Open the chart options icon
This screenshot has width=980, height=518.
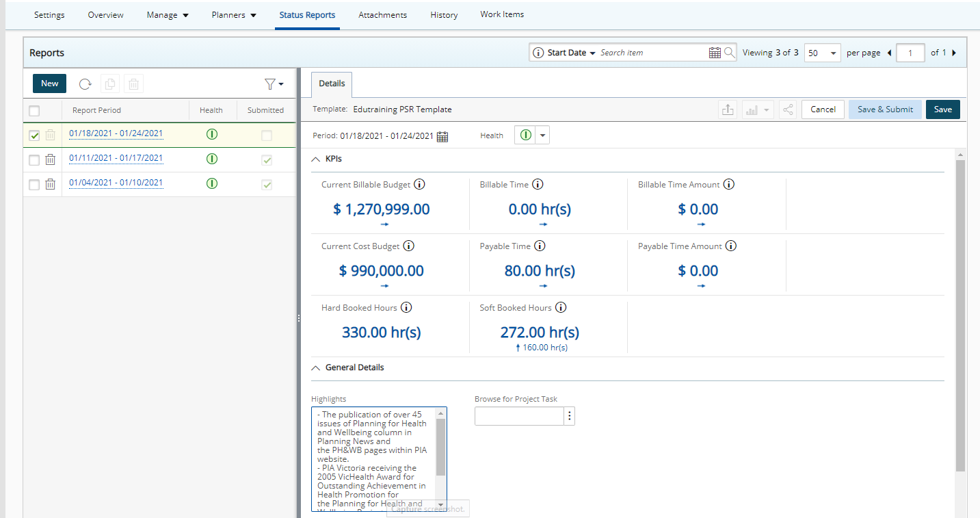click(x=758, y=109)
